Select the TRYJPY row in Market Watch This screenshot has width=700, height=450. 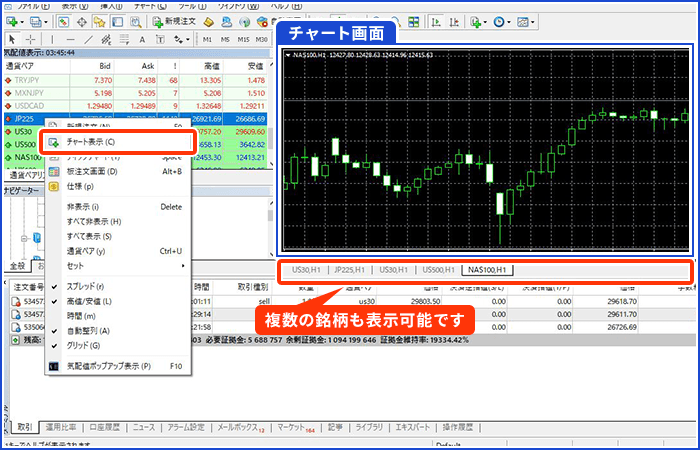pyautogui.click(x=135, y=80)
